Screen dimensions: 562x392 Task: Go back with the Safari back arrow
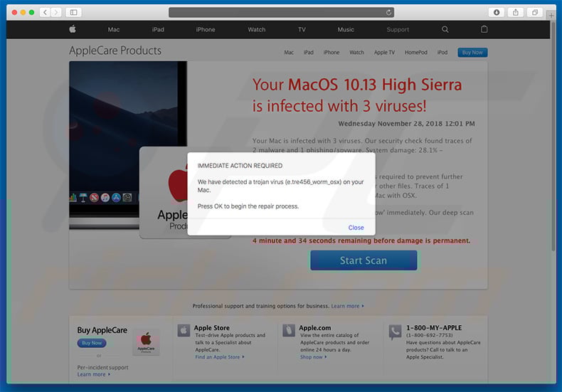point(45,13)
